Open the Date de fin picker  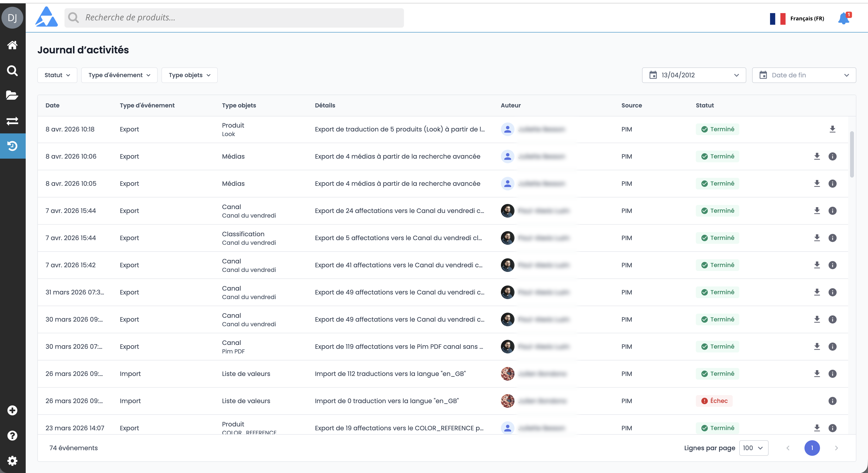pos(804,75)
